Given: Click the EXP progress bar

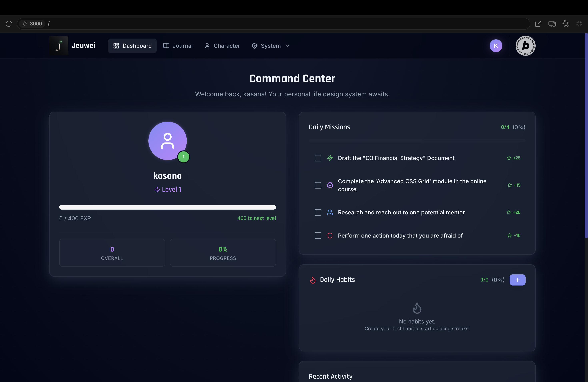Looking at the screenshot, I should coord(168,207).
